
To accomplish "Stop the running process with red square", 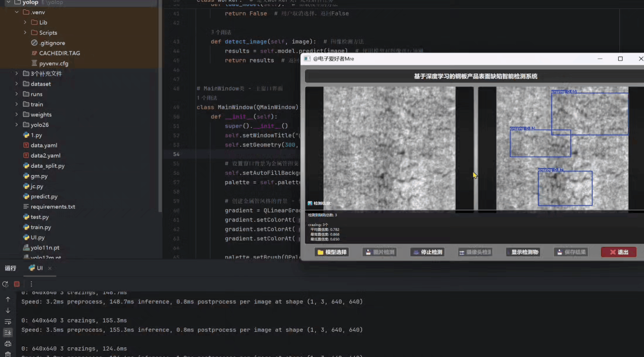I will point(17,284).
